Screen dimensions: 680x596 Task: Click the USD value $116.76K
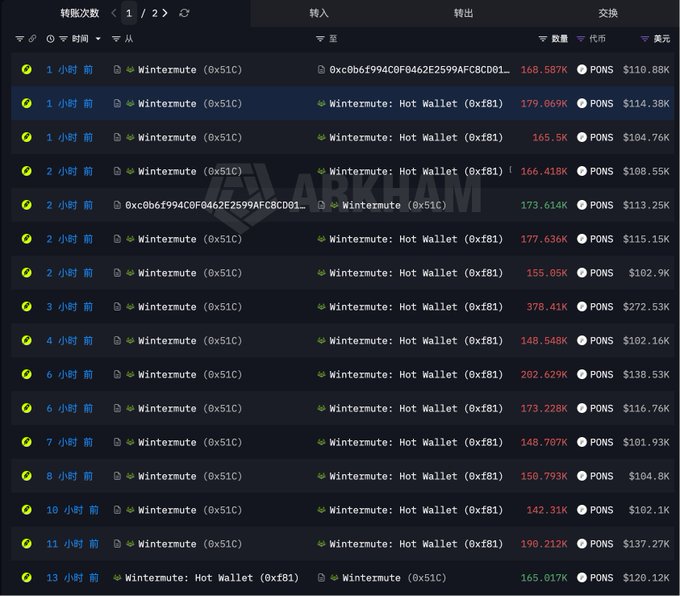point(646,408)
